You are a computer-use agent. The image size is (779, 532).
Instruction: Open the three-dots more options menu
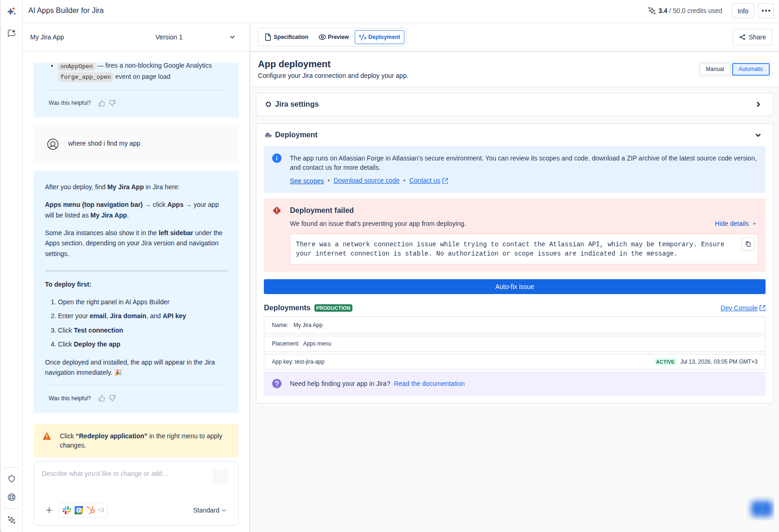pyautogui.click(x=766, y=11)
